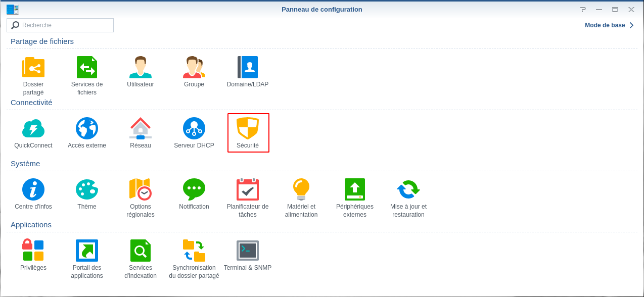The image size is (644, 297).
Task: Open the Utilisateur settings
Action: pos(141,68)
